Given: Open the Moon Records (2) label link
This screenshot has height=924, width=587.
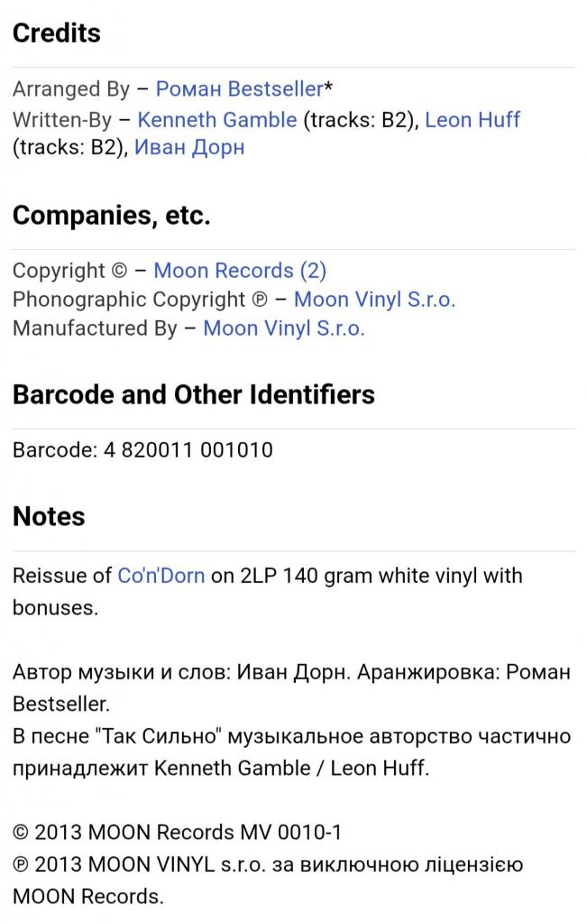Looking at the screenshot, I should (240, 271).
